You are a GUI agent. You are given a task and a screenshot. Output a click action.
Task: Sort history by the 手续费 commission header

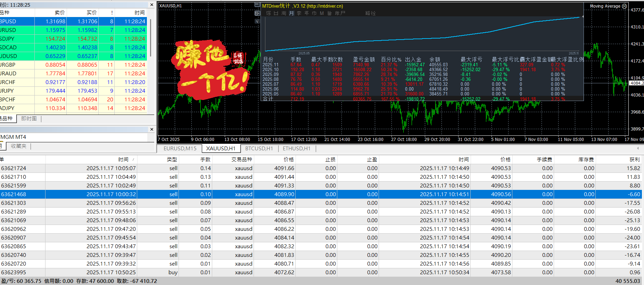tap(533, 160)
